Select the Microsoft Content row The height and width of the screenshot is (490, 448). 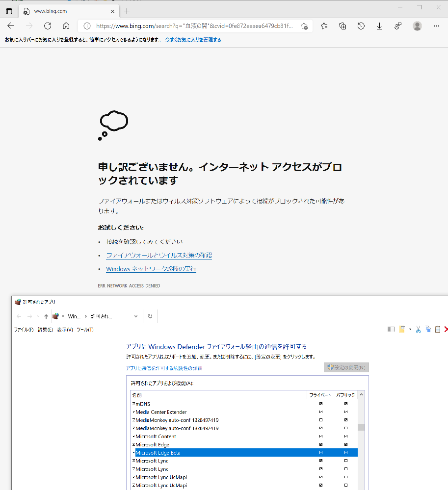tap(244, 436)
